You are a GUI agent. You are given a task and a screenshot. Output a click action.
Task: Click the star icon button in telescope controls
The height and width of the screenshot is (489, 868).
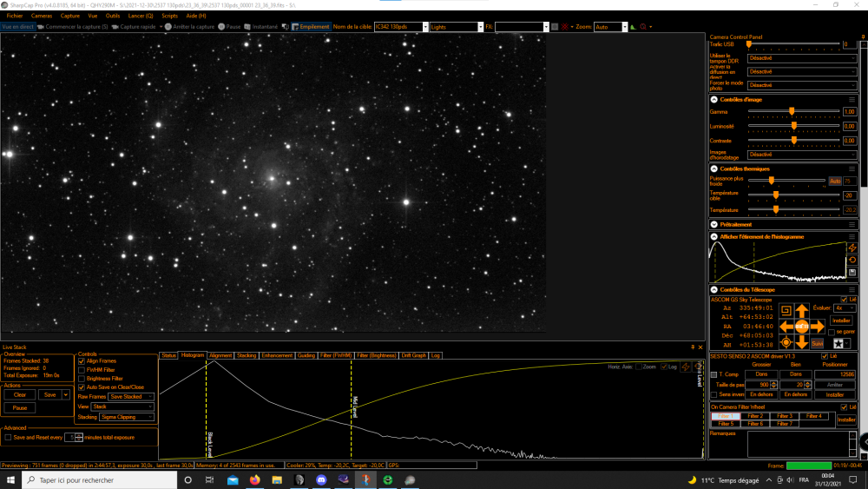point(838,344)
